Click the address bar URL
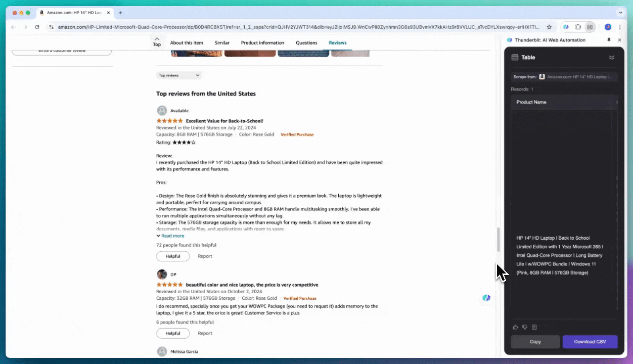Viewport: 633px width, 364px height. (298, 27)
